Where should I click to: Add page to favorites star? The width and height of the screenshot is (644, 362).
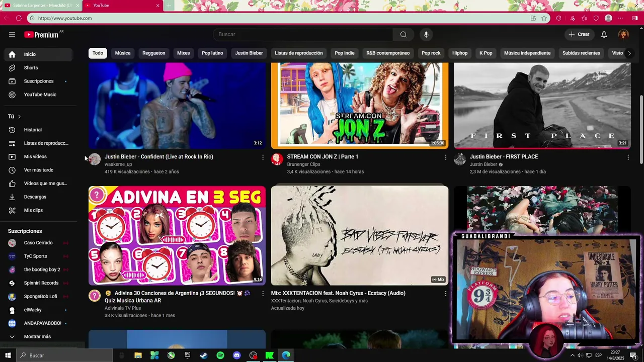(544, 18)
